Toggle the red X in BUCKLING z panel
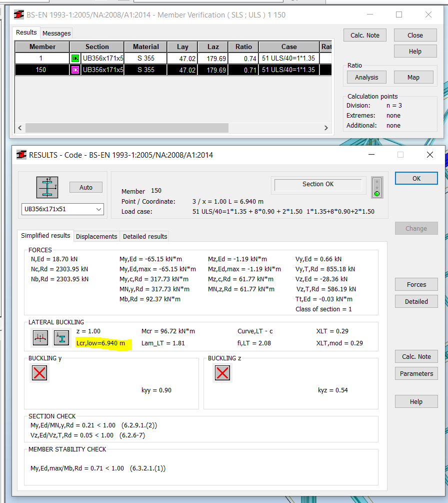 (x=222, y=373)
